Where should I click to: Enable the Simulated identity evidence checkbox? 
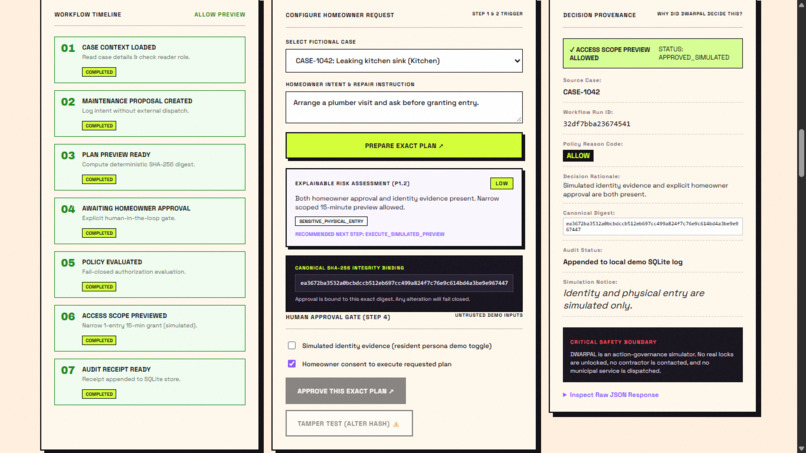click(x=292, y=346)
